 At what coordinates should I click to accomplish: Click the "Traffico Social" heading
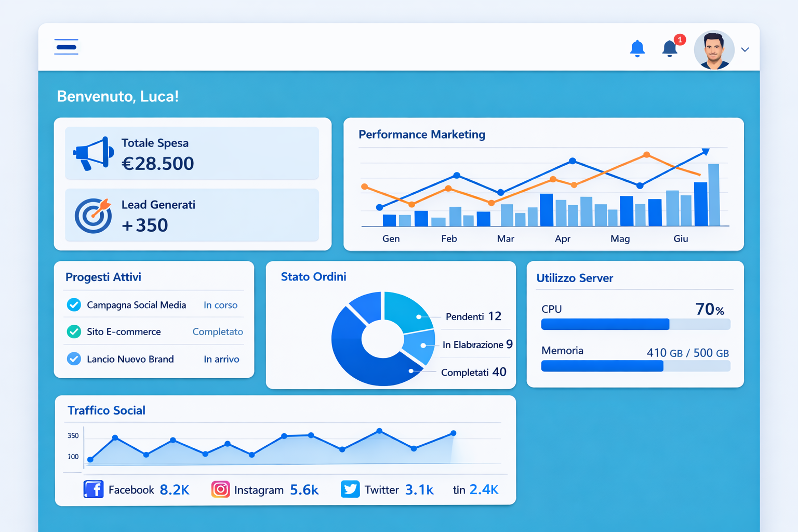click(107, 410)
